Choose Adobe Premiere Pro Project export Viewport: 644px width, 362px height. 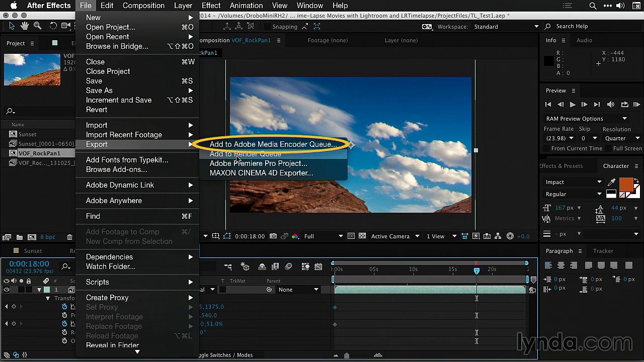coord(273,163)
